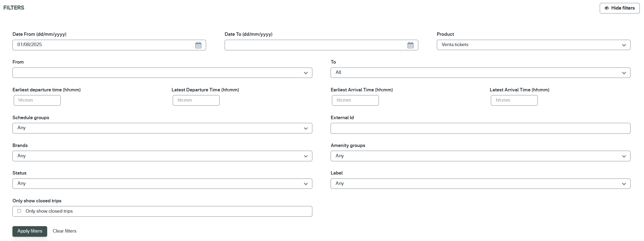Click the Latest Departure Time field
Image resolution: width=644 pixels, height=241 pixels.
(196, 100)
